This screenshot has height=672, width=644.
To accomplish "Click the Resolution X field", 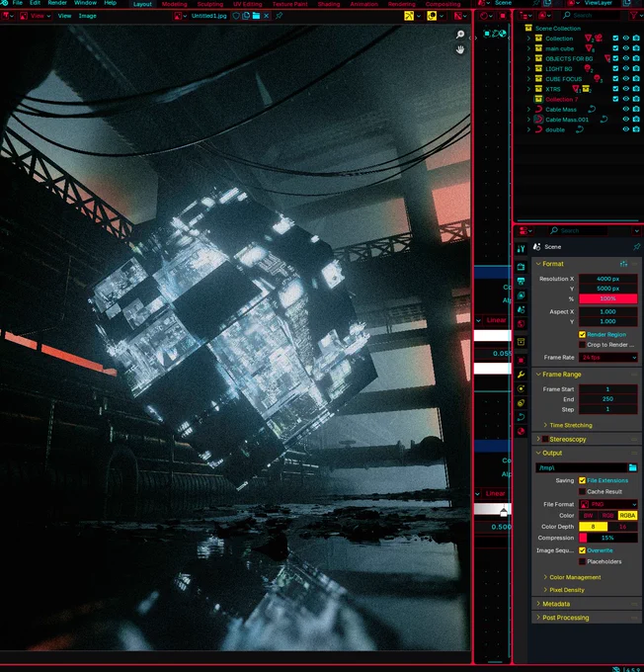I will point(608,279).
